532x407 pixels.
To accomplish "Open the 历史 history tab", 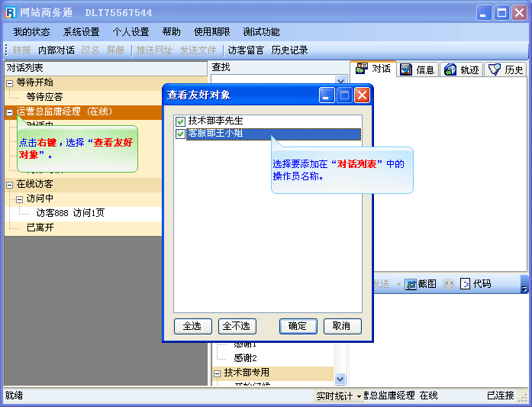I will click(506, 69).
